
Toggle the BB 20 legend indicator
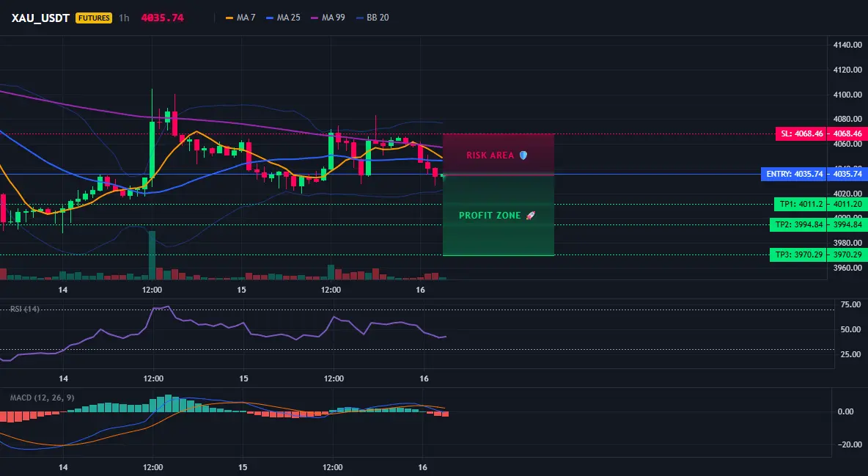[x=372, y=18]
